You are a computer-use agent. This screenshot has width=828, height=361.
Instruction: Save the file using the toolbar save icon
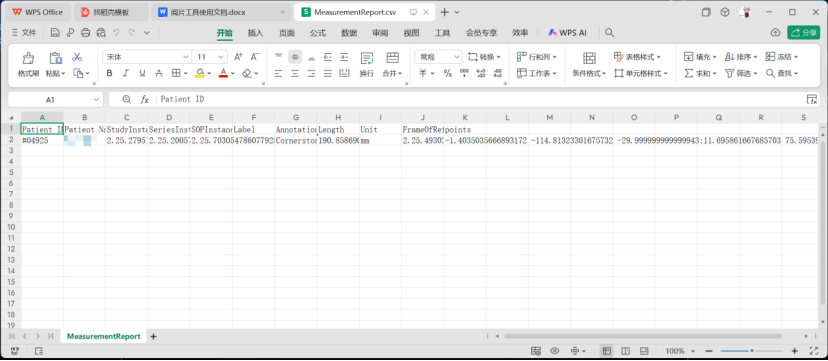(x=55, y=33)
